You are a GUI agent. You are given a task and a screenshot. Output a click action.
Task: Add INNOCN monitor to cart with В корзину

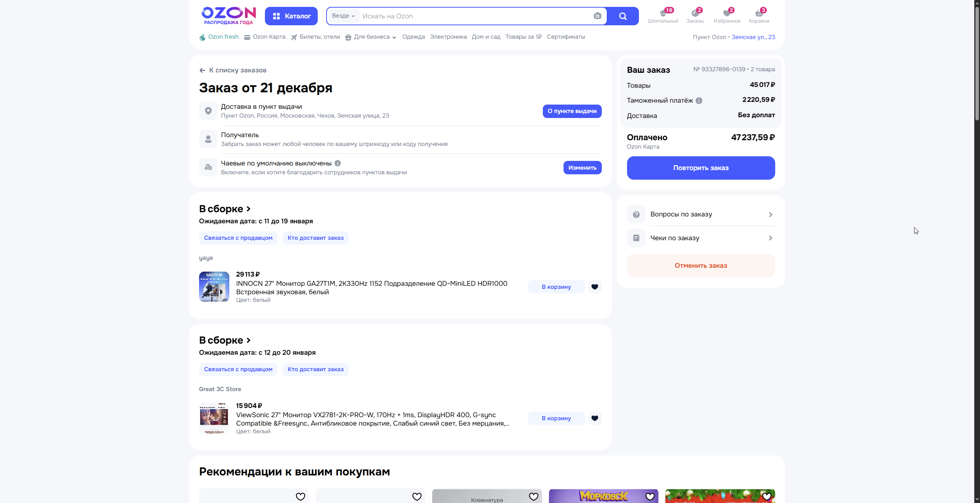point(556,287)
